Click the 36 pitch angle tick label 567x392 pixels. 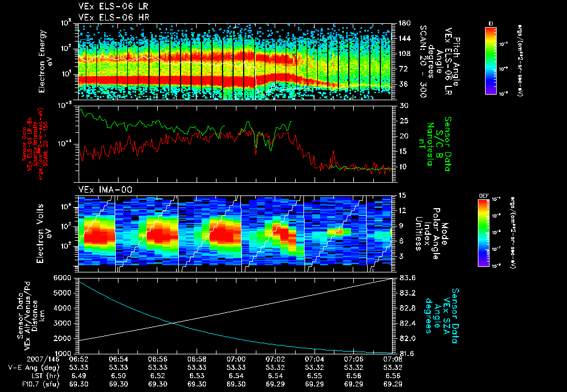(403, 84)
